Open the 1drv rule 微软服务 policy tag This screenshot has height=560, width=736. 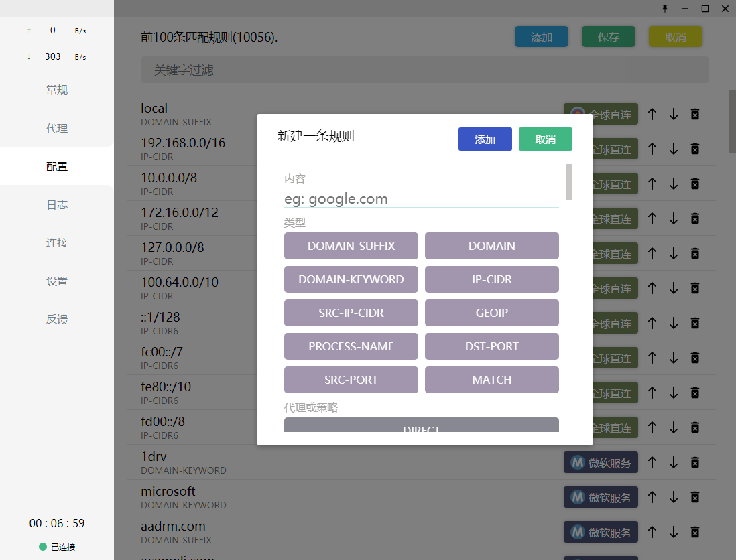tap(601, 462)
